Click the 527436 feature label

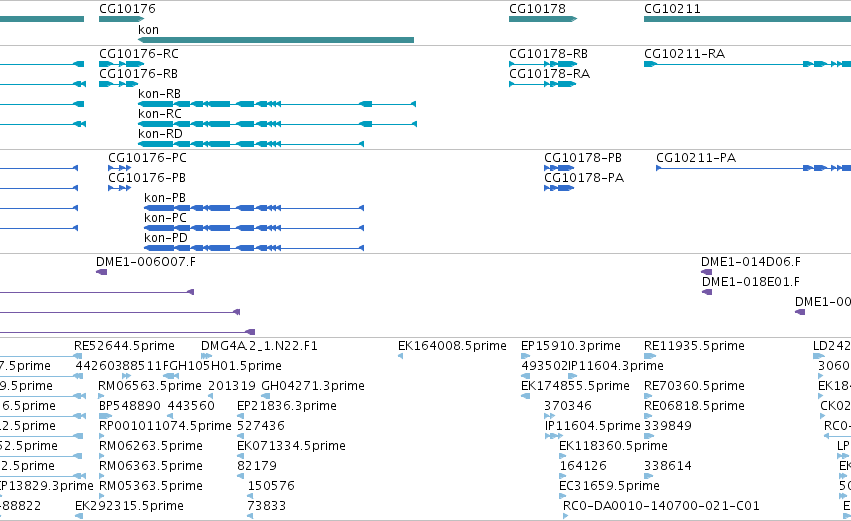[x=261, y=426]
